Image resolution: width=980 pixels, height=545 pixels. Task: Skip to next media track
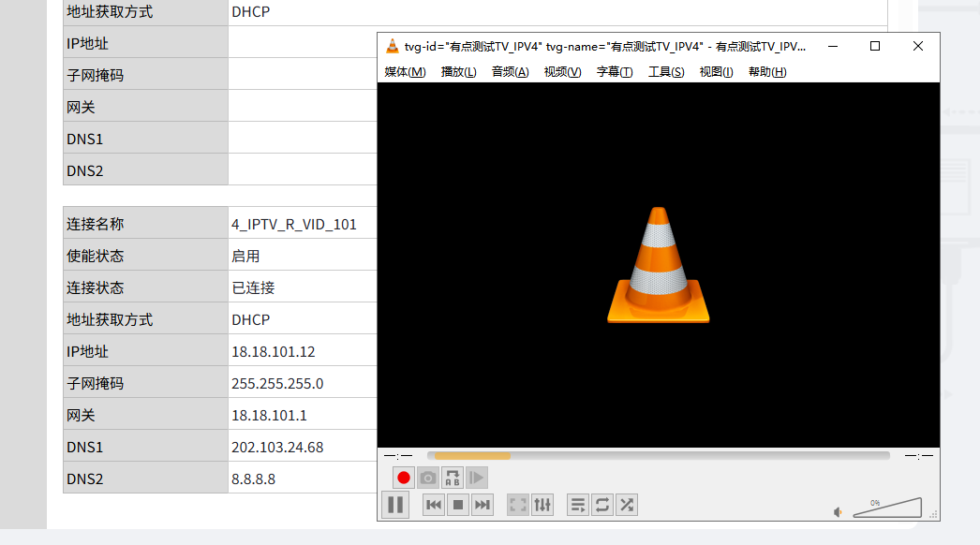(x=483, y=505)
